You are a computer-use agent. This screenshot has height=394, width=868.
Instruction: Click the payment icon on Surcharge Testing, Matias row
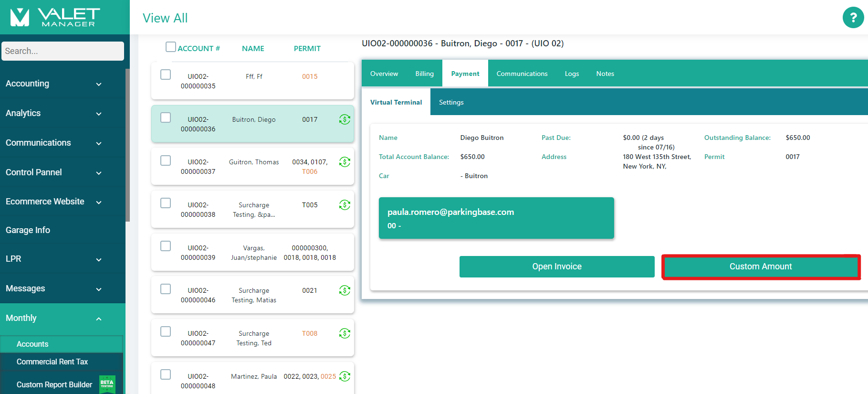pyautogui.click(x=345, y=290)
